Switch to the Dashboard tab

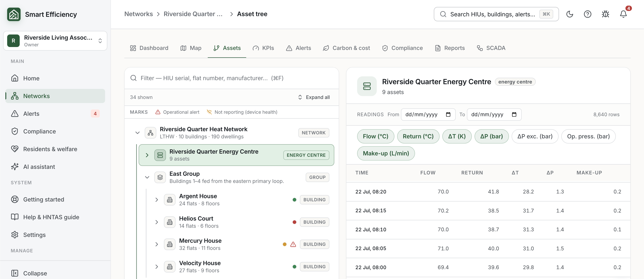[149, 48]
